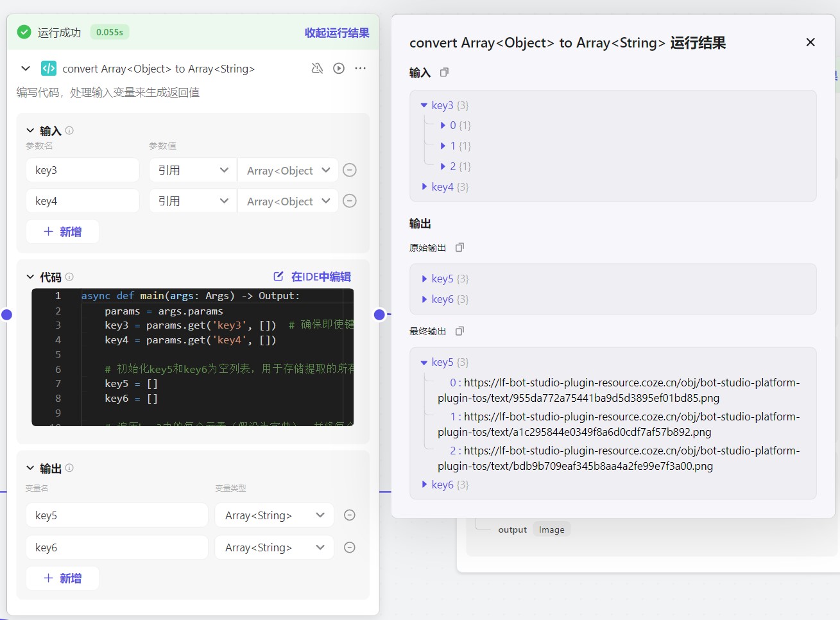Collapse the 输入 section
This screenshot has width=840, height=620.
click(30, 130)
